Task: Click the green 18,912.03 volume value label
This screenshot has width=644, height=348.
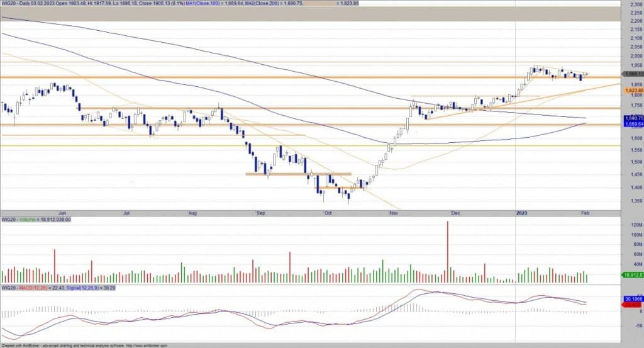Action: 631,275
